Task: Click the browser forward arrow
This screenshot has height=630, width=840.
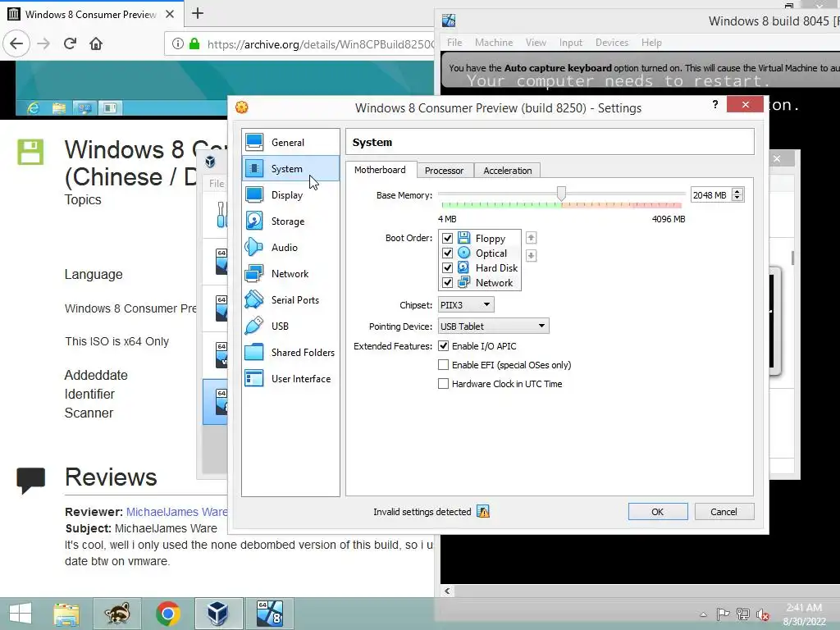Action: coord(43,43)
